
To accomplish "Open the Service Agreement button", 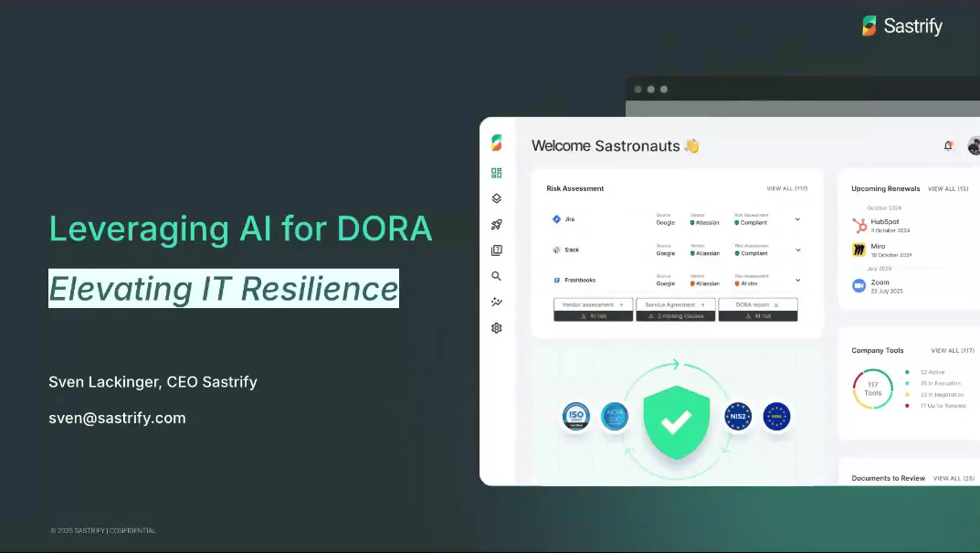I will click(675, 304).
